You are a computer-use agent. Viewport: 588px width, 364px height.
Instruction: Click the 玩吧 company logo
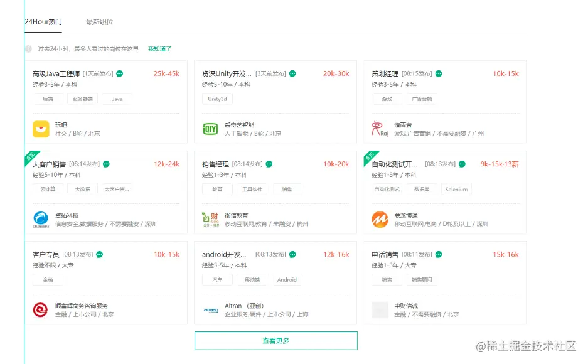click(41, 129)
